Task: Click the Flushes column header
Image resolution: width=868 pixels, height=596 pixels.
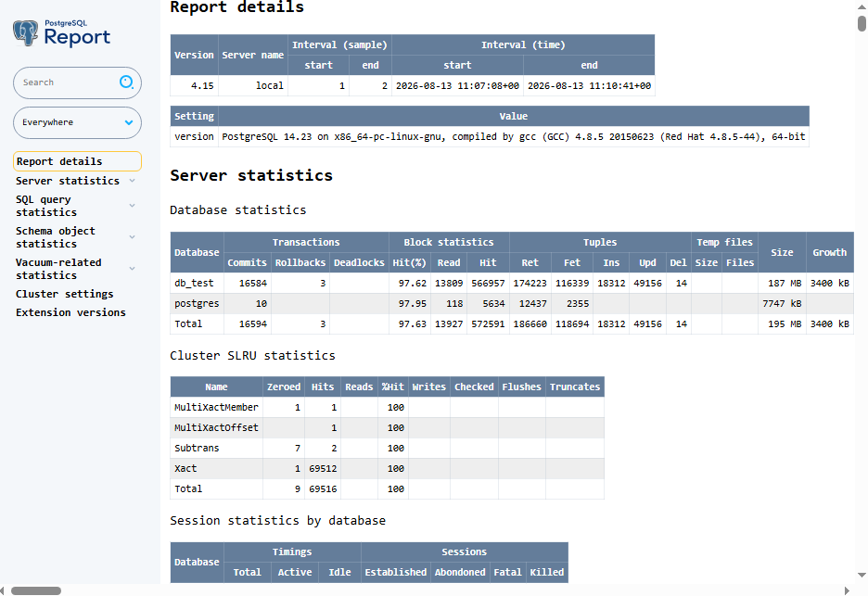Action: [x=521, y=387]
